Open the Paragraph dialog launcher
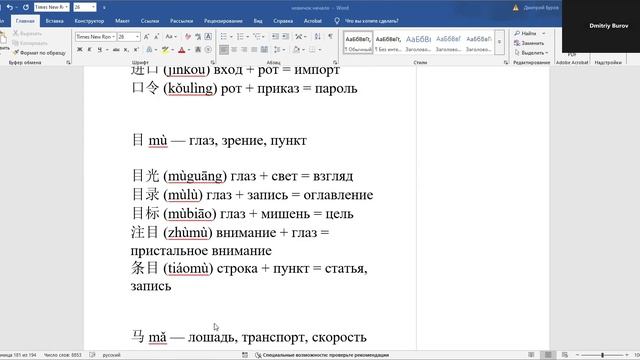Image resolution: width=640 pixels, height=360 pixels. [x=335, y=62]
